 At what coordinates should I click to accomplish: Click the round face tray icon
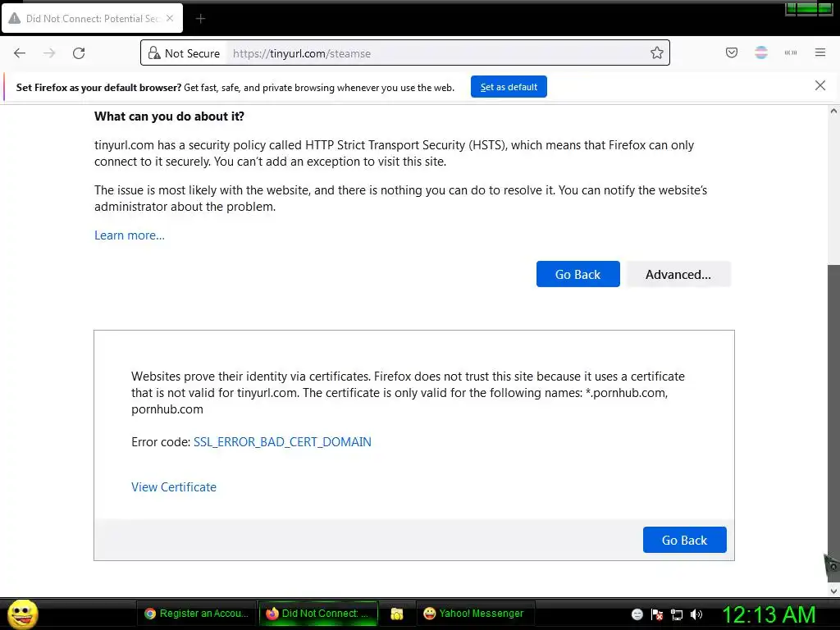pyautogui.click(x=637, y=614)
